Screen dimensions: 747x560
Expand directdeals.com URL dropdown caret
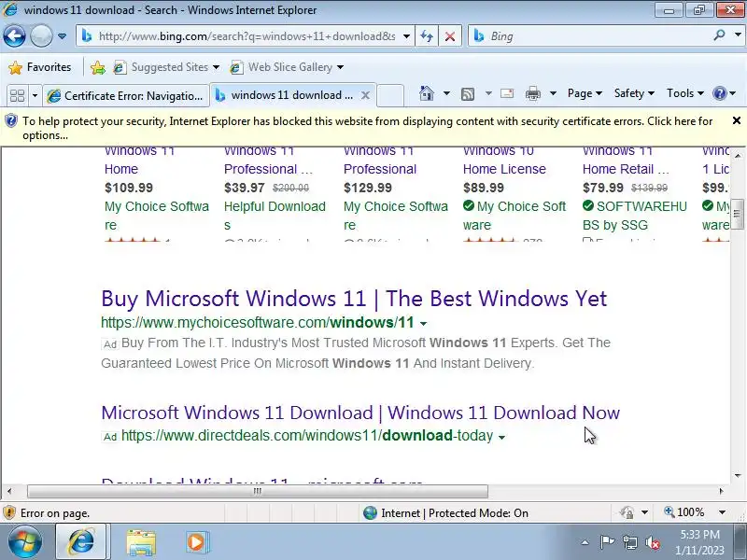point(501,437)
